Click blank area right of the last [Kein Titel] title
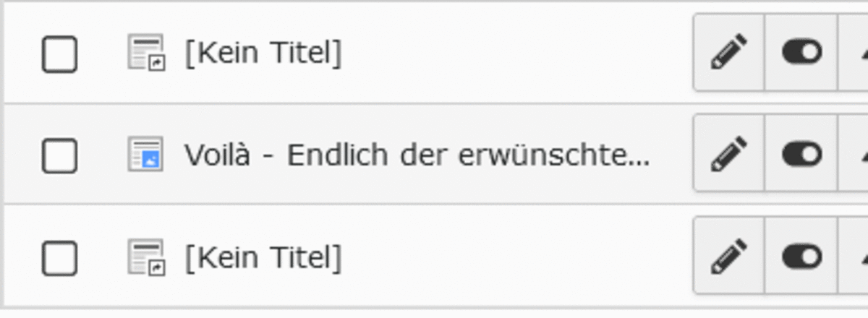This screenshot has height=318, width=868. (506, 257)
